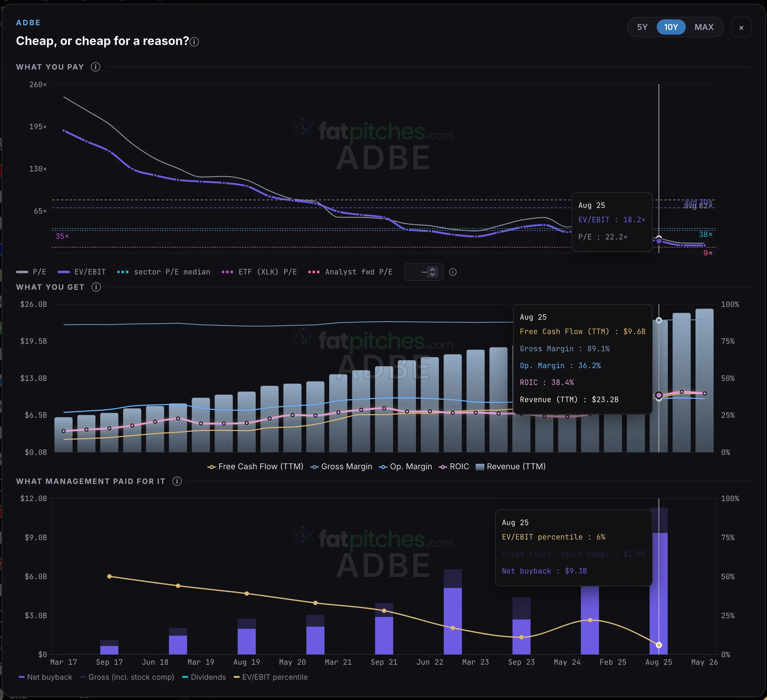The height and width of the screenshot is (700, 767).
Task: Click the stepper arrows in the legend input
Action: click(432, 272)
